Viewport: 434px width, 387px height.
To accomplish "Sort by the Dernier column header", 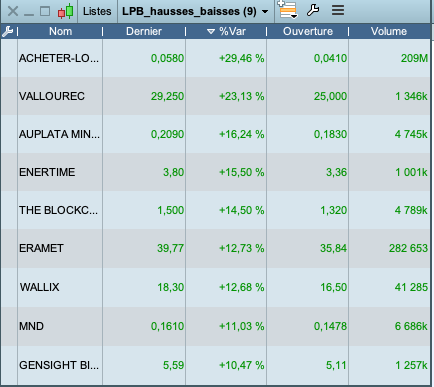I will (144, 31).
